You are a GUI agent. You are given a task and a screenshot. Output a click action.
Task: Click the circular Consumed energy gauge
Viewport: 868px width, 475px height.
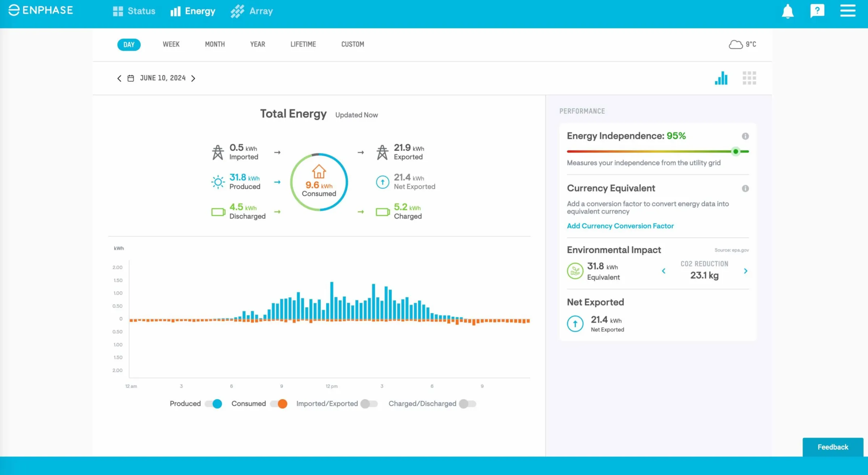click(x=319, y=182)
